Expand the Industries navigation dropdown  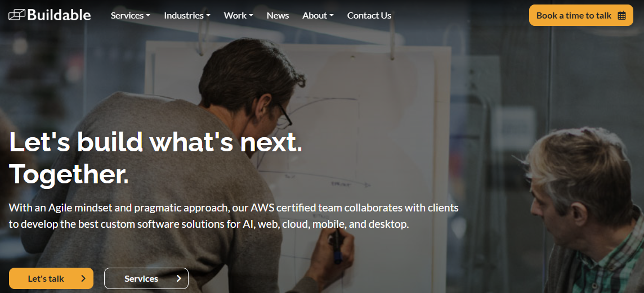pyautogui.click(x=187, y=16)
